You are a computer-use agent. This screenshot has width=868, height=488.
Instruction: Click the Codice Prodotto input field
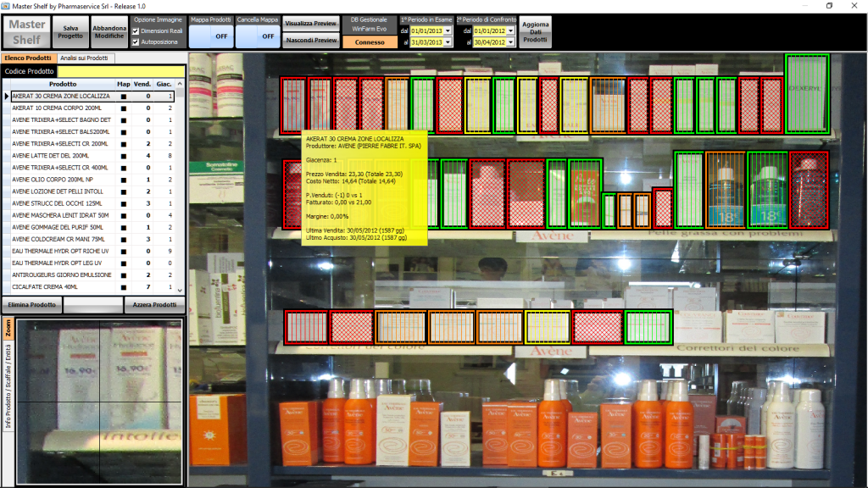[x=121, y=71]
